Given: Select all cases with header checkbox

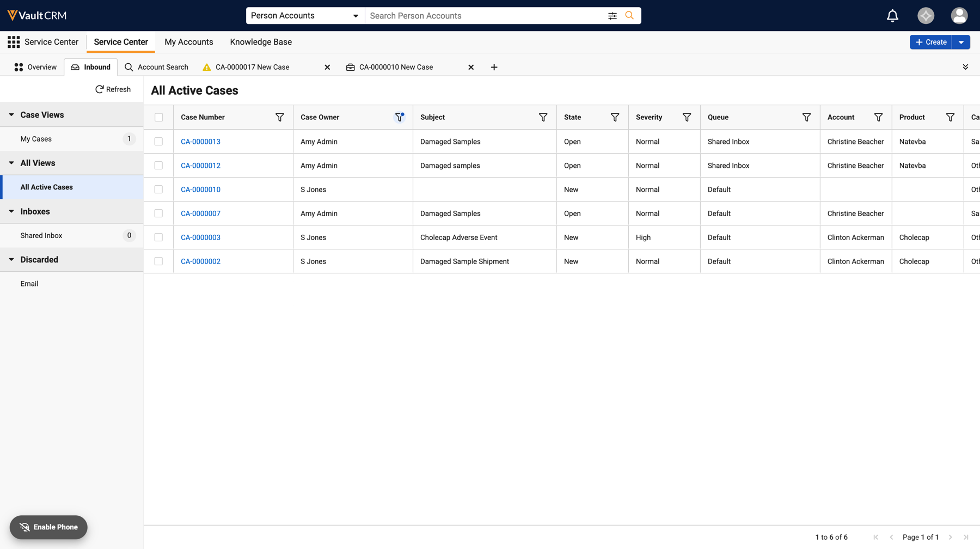Looking at the screenshot, I should (158, 117).
